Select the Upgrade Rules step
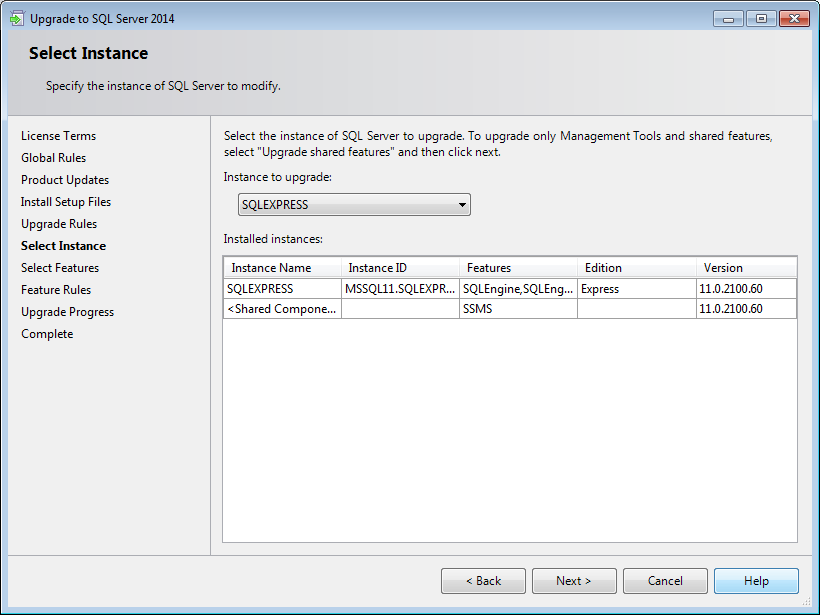The height and width of the screenshot is (615, 820). [x=59, y=224]
